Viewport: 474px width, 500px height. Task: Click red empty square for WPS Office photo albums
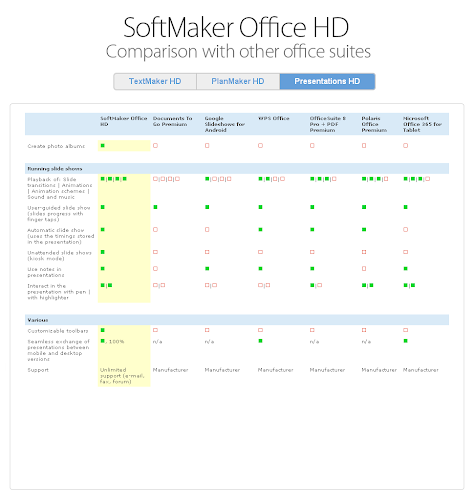click(260, 145)
